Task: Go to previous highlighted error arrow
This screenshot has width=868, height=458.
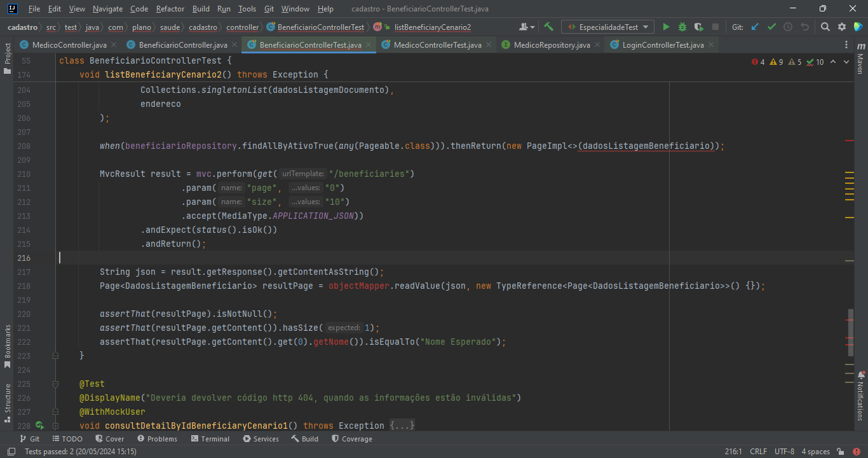Action: pyautogui.click(x=834, y=62)
